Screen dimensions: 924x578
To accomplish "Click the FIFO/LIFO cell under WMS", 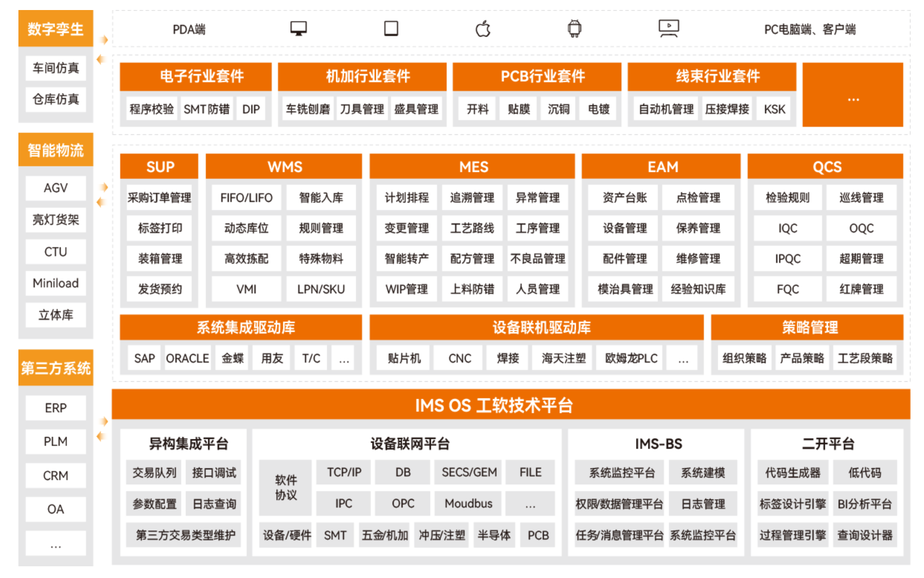I will pos(246,198).
